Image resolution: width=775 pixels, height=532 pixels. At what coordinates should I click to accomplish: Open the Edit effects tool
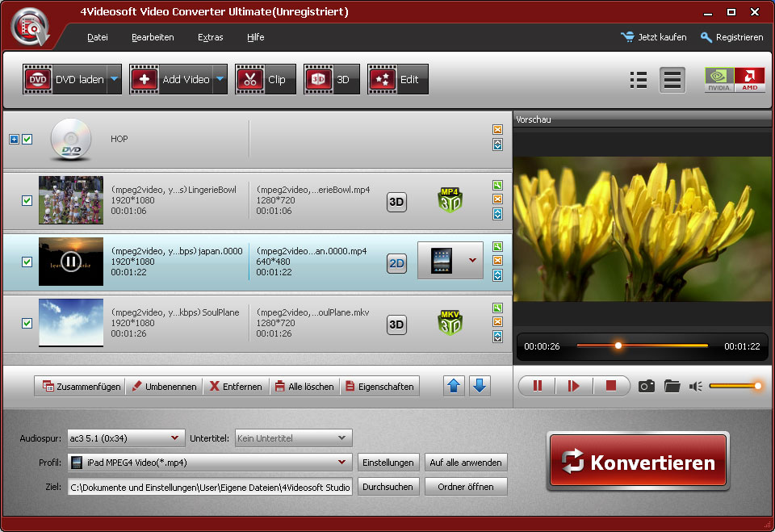(398, 79)
